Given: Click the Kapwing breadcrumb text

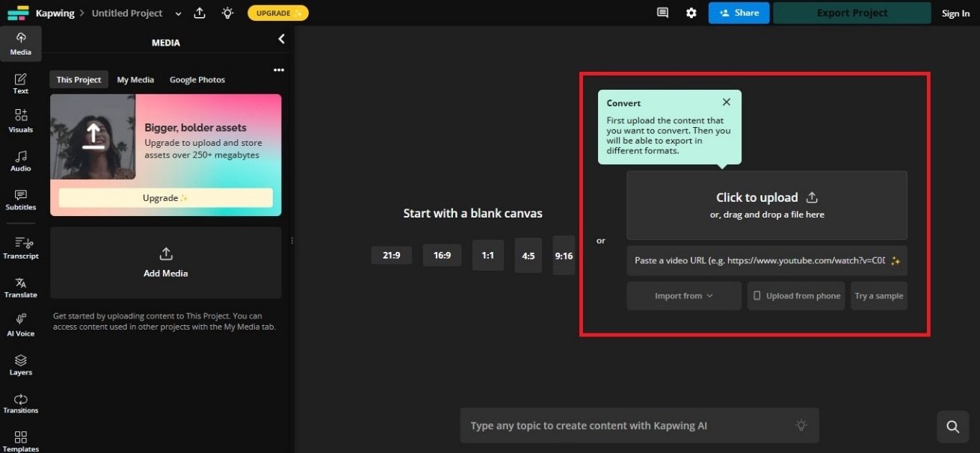Looking at the screenshot, I should (55, 13).
